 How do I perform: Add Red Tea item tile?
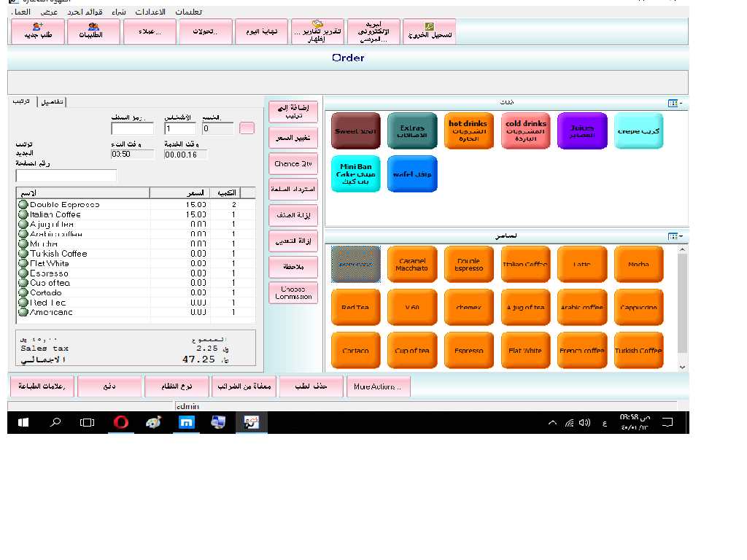(x=355, y=307)
